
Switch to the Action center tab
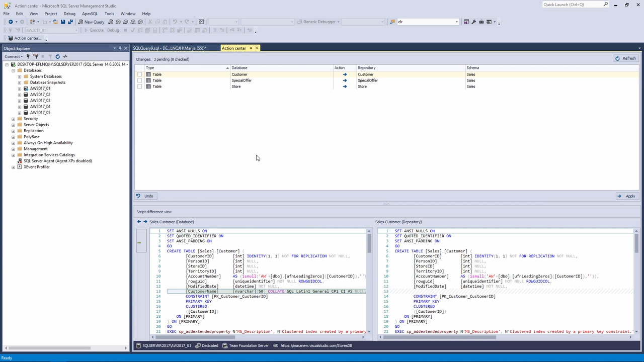point(233,48)
